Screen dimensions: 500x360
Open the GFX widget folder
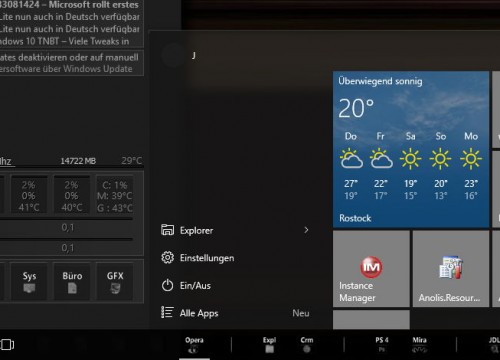(115, 282)
